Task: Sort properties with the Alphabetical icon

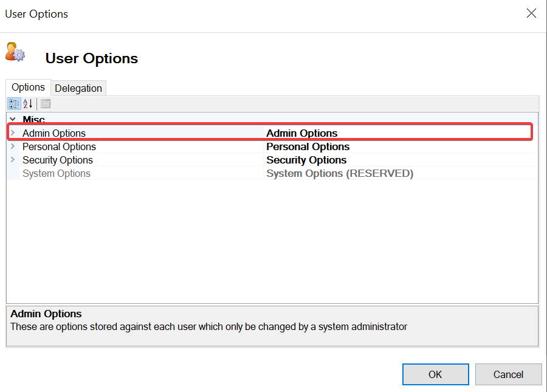Action: coord(28,104)
